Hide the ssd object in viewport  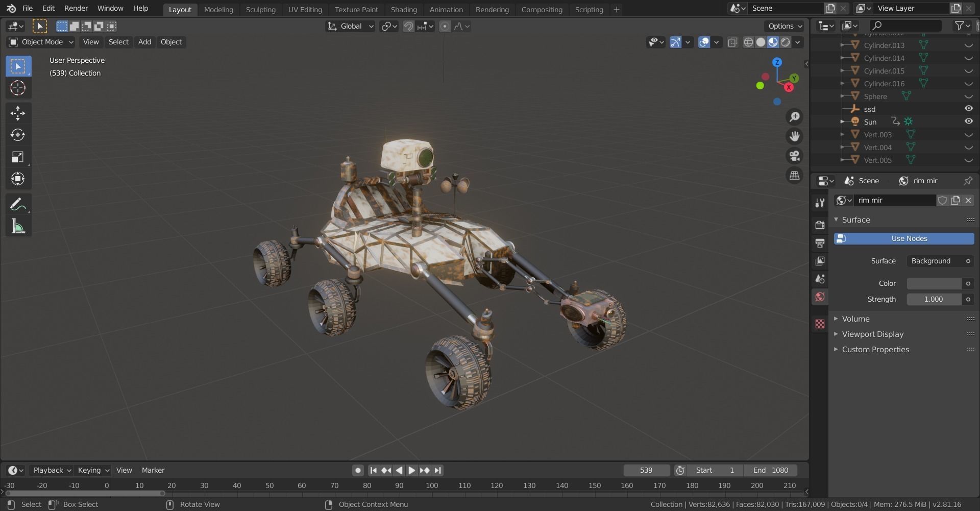(x=968, y=109)
